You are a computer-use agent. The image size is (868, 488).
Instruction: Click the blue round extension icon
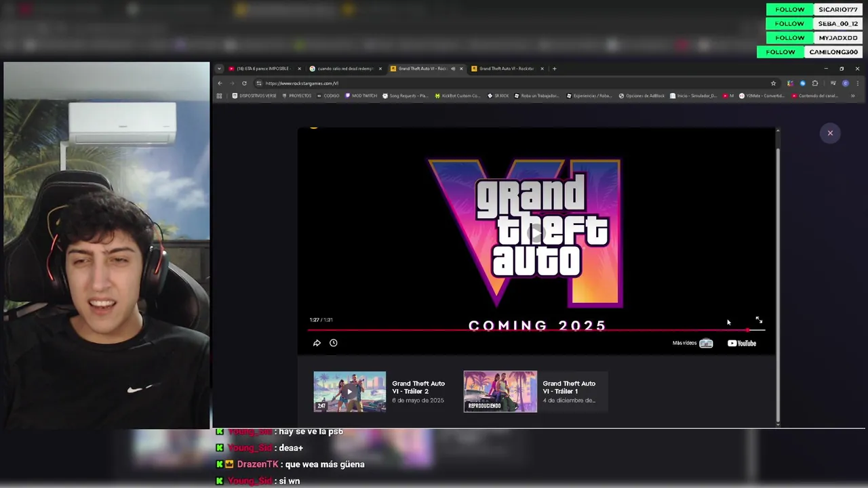pos(802,83)
